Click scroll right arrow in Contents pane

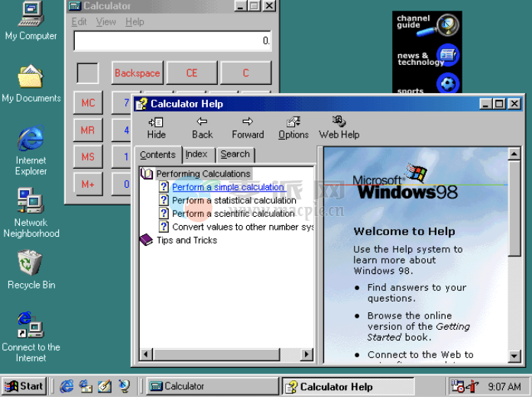tap(307, 354)
